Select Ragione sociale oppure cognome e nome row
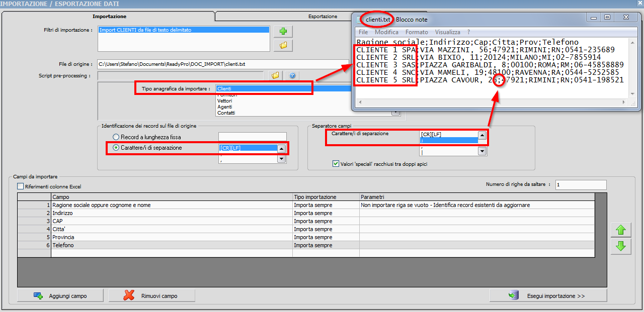 coord(306,205)
